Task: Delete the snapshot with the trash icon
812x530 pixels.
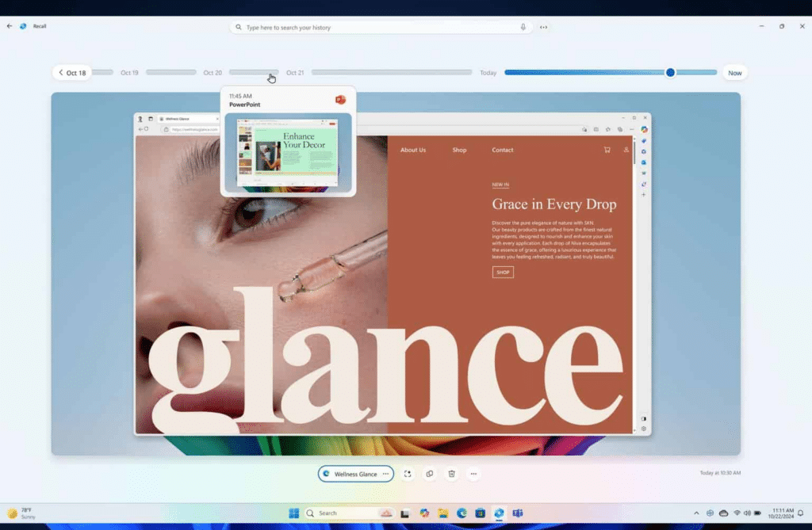Action: point(451,474)
